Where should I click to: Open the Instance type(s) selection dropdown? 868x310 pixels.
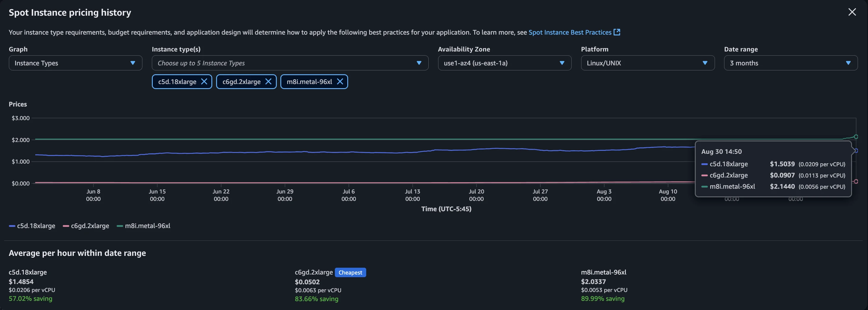[x=290, y=63]
